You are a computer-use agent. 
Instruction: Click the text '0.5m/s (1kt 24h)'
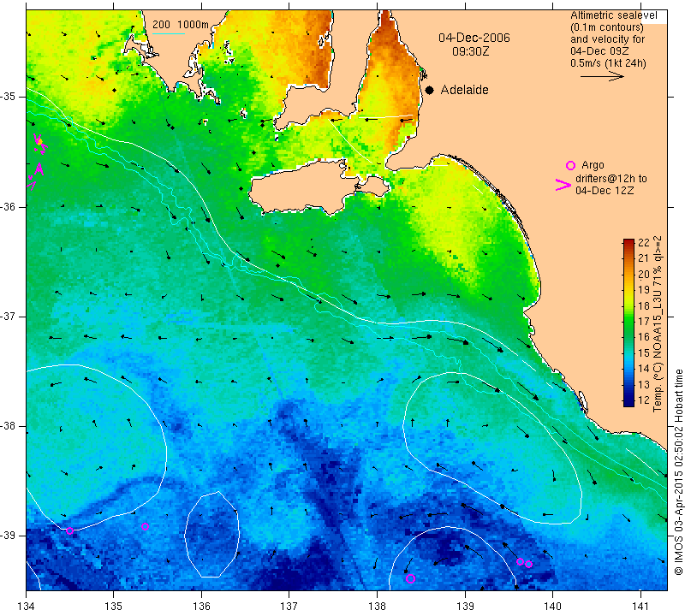608,63
